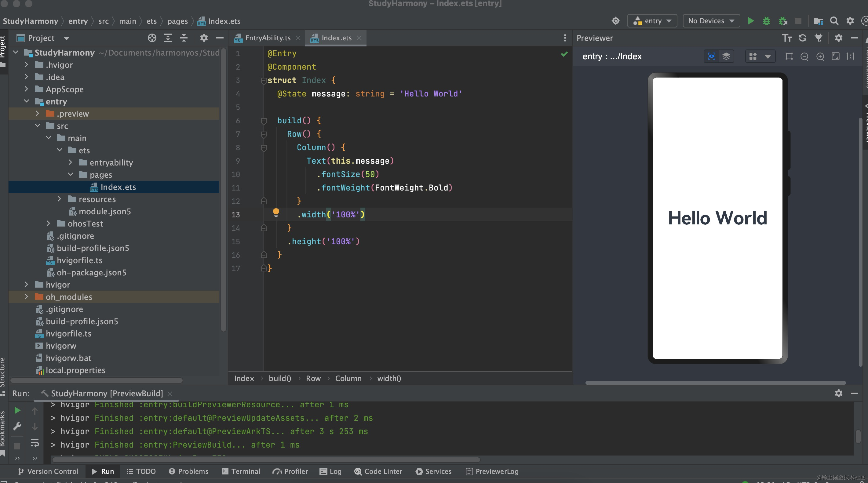Image resolution: width=868 pixels, height=483 pixels.
Task: Close the StudyHarmony PreviewBuild run tab
Action: point(170,394)
